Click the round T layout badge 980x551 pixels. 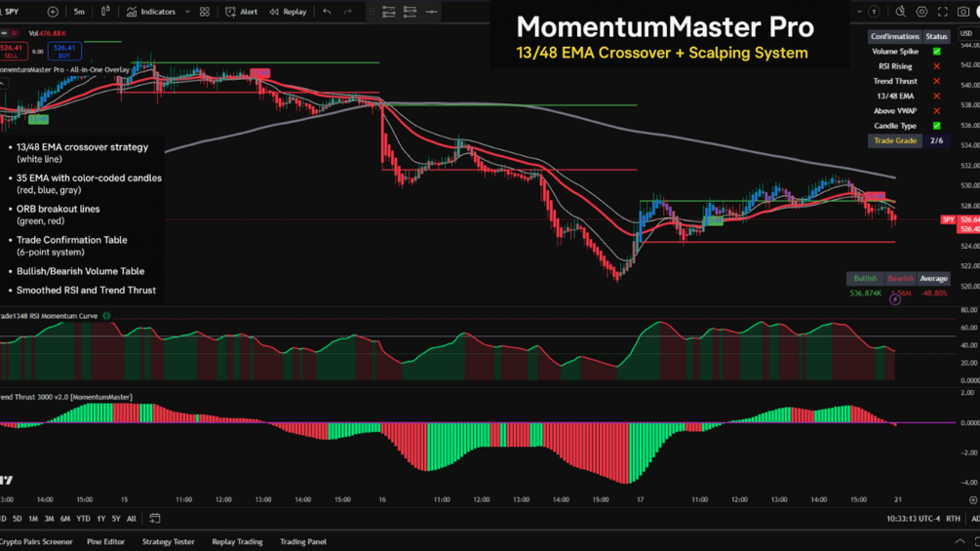[x=874, y=12]
